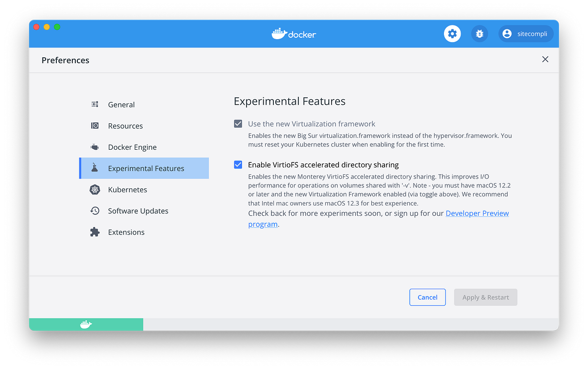The image size is (588, 369).
Task: Select the Experimental Features flask icon
Action: pyautogui.click(x=94, y=168)
